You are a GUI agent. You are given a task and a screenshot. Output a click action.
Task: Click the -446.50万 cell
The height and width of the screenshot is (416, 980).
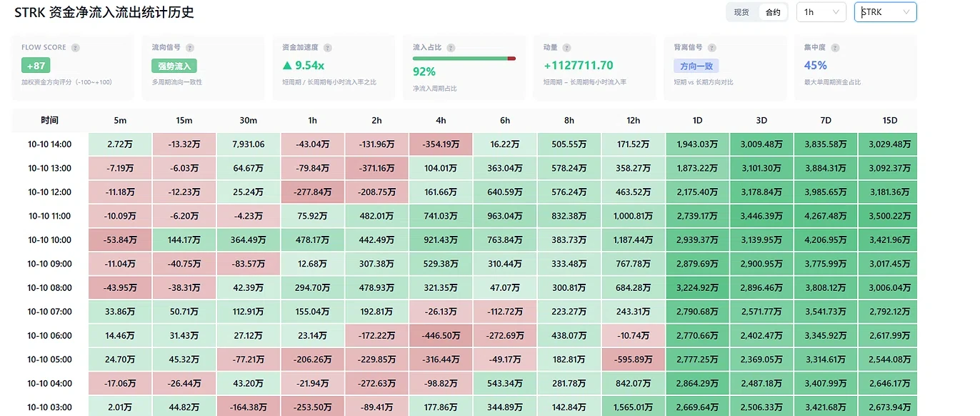pyautogui.click(x=441, y=336)
